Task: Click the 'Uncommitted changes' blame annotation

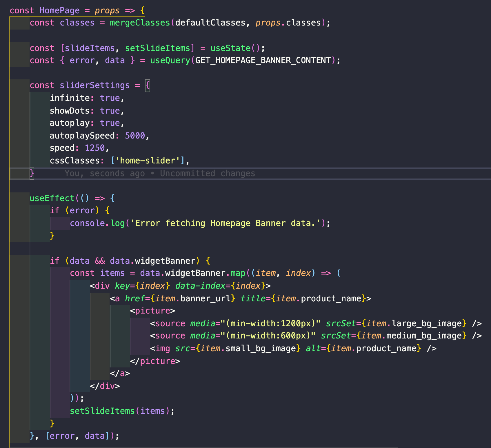Action: click(x=207, y=173)
